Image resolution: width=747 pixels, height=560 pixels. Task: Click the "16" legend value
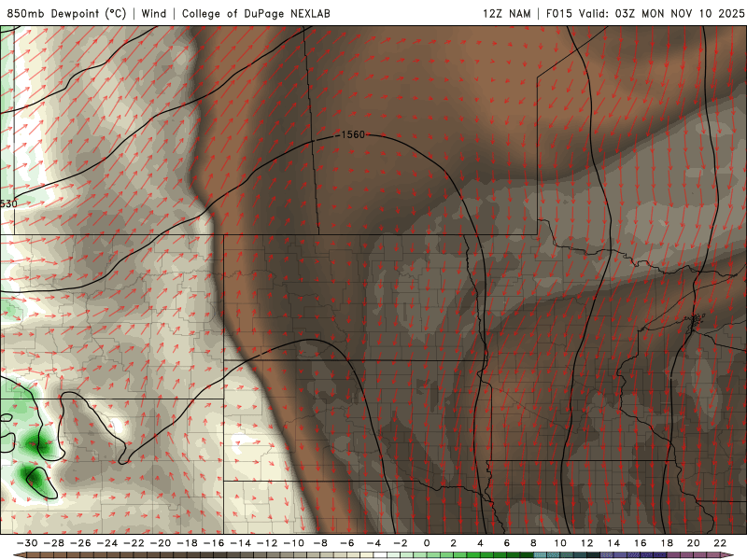tap(641, 543)
